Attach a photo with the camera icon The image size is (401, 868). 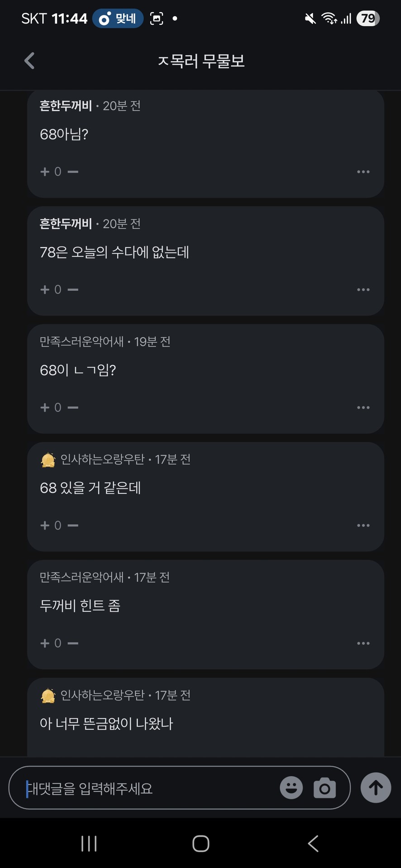[325, 788]
